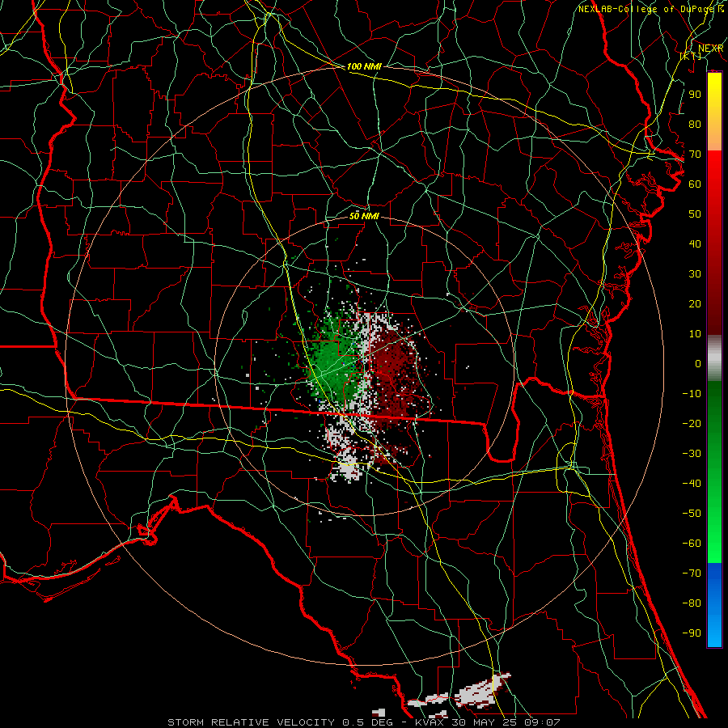Click the -20 knot scale label
Image resolution: width=728 pixels, height=728 pixels.
(x=692, y=423)
